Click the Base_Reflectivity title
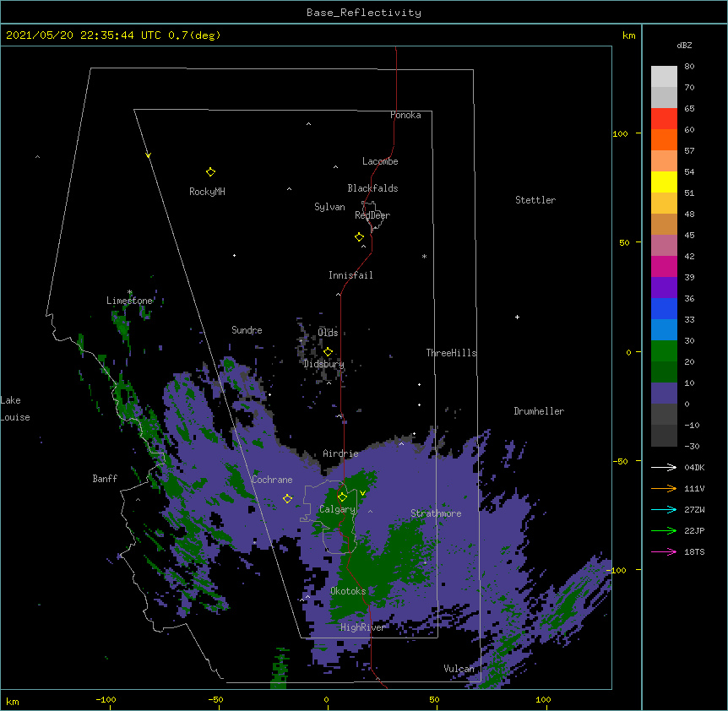The width and height of the screenshot is (728, 711). [x=364, y=13]
